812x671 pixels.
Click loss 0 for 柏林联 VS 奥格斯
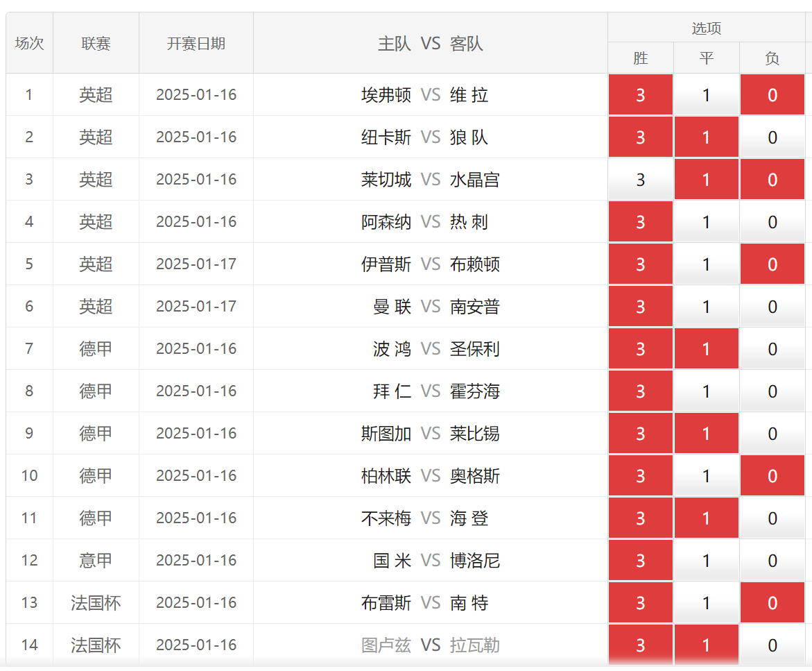[x=772, y=475]
